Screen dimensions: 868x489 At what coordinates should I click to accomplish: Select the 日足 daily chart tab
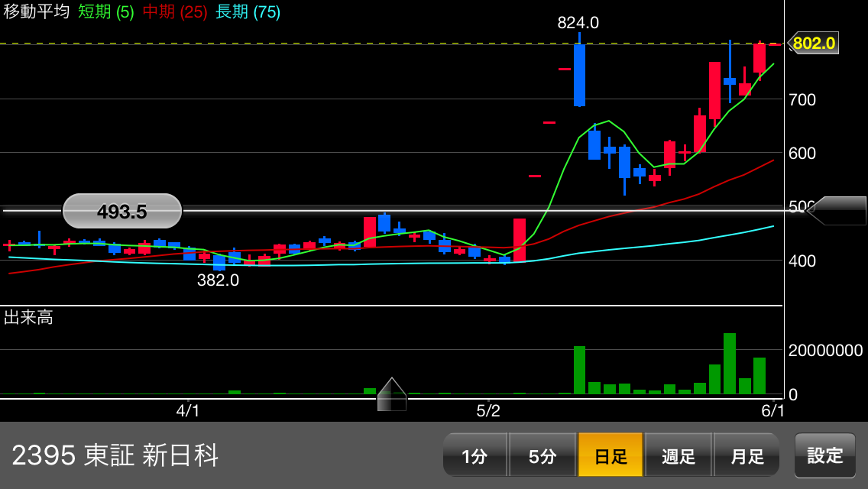pyautogui.click(x=610, y=455)
